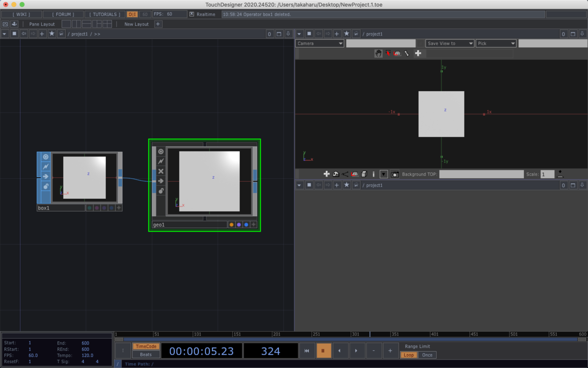Add a New Layout with plus button

pyautogui.click(x=158, y=24)
